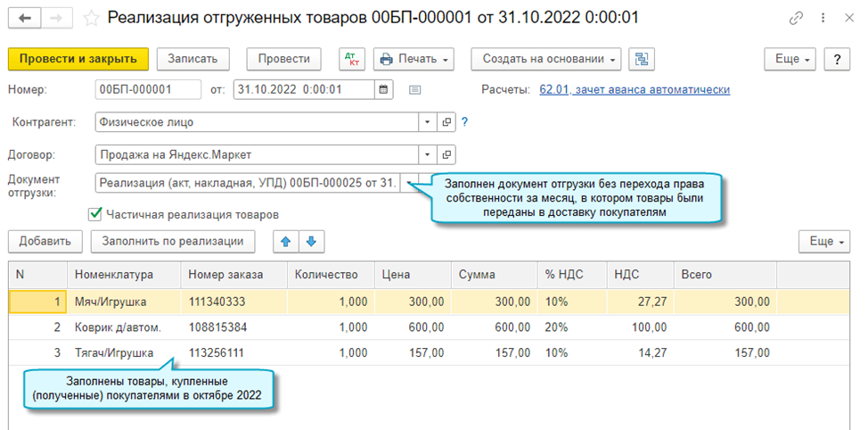Screen dimensions: 868x430
Task: Open Создать на основании menu
Action: (545, 59)
